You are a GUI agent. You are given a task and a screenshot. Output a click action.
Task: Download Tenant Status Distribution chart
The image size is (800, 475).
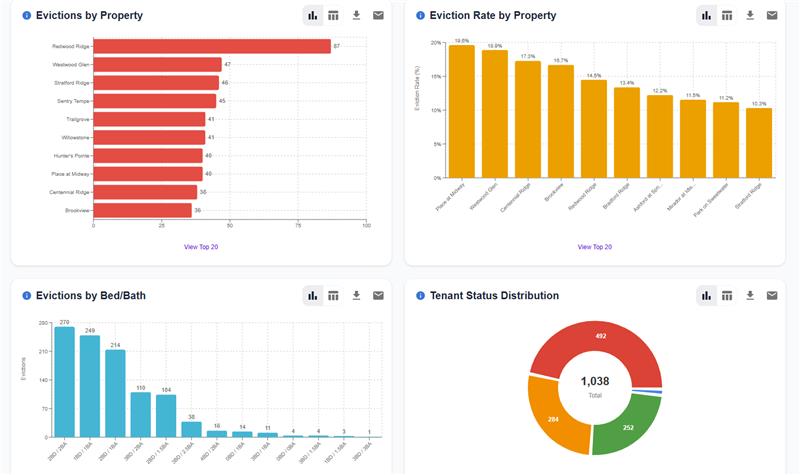(750, 295)
